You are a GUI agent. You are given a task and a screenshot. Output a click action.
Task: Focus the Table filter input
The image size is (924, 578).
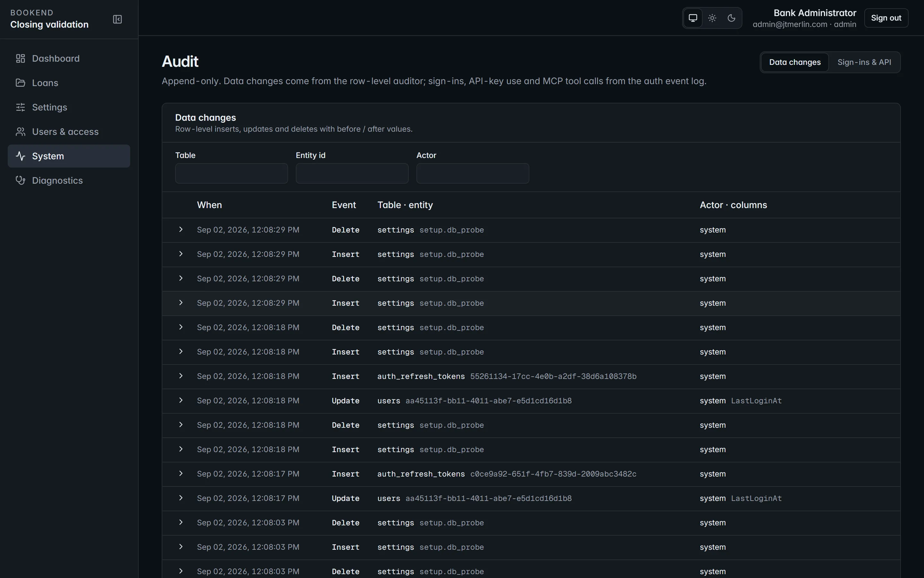pyautogui.click(x=231, y=173)
